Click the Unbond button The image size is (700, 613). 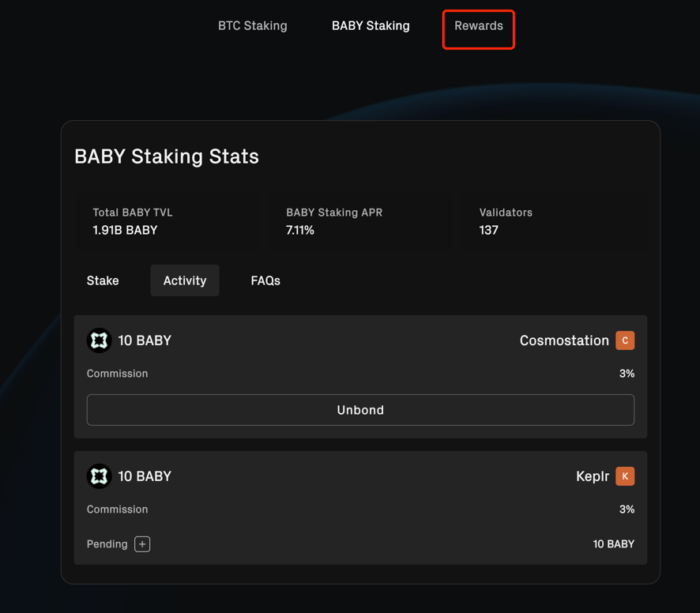(360, 410)
